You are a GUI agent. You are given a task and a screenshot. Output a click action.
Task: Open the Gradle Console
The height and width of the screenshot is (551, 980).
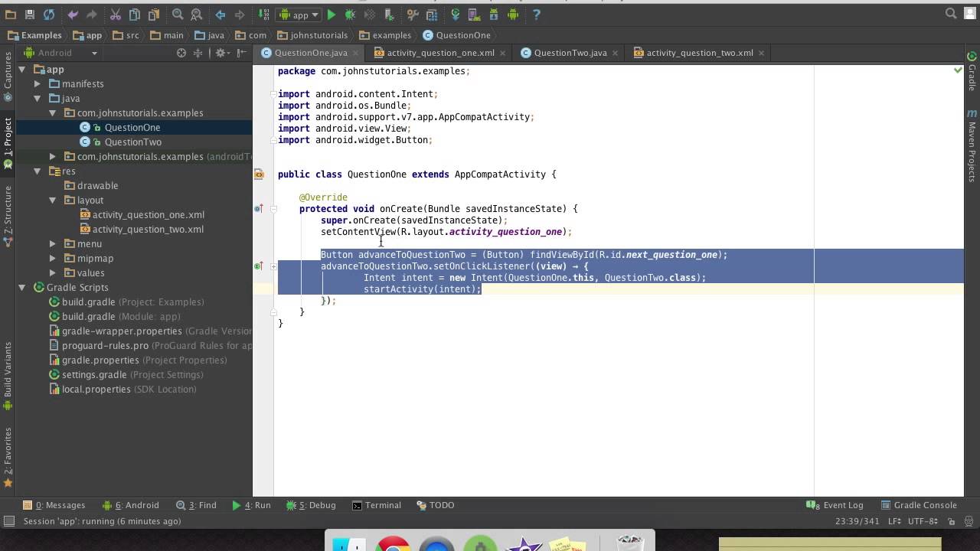pos(917,505)
